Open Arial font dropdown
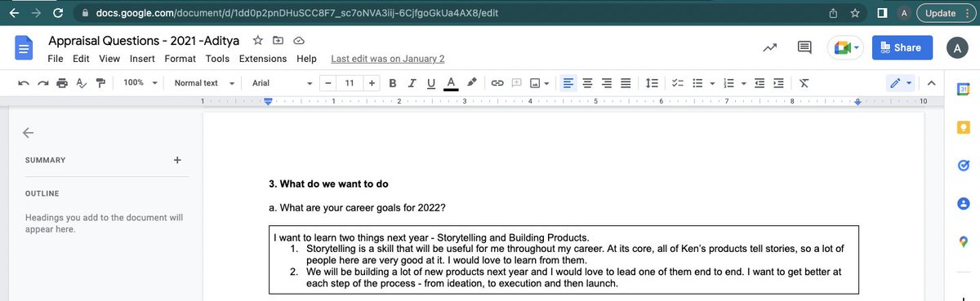 point(282,82)
